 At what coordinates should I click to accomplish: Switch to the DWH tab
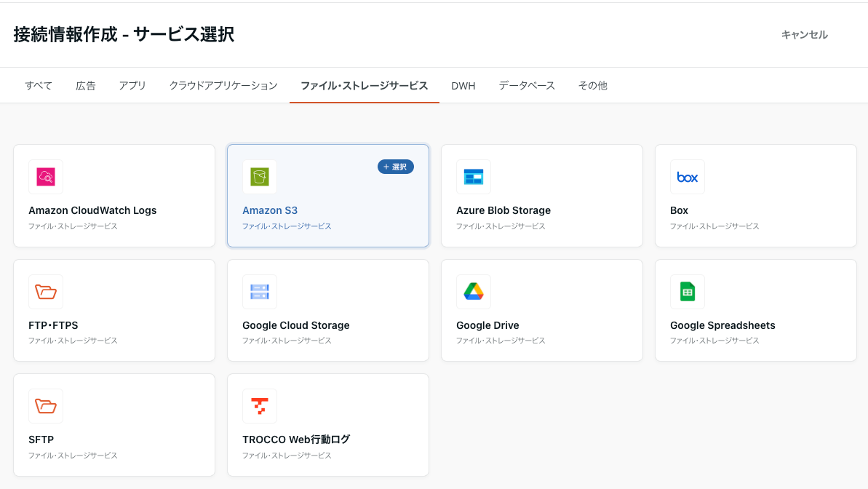click(x=463, y=86)
